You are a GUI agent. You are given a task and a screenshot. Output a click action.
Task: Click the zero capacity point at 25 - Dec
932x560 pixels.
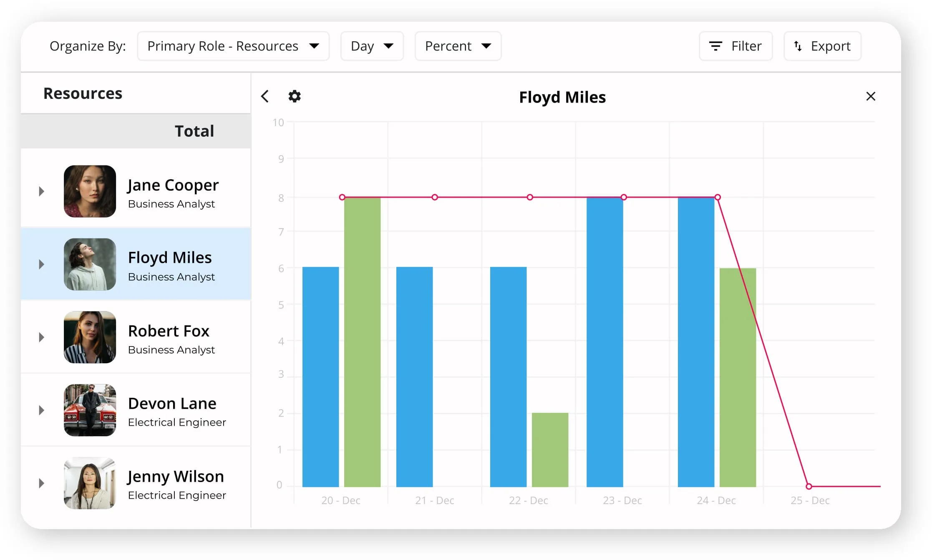809,486
